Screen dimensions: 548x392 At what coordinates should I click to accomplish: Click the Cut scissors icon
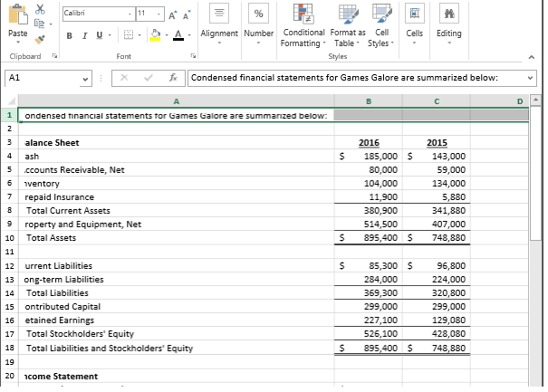tap(41, 7)
